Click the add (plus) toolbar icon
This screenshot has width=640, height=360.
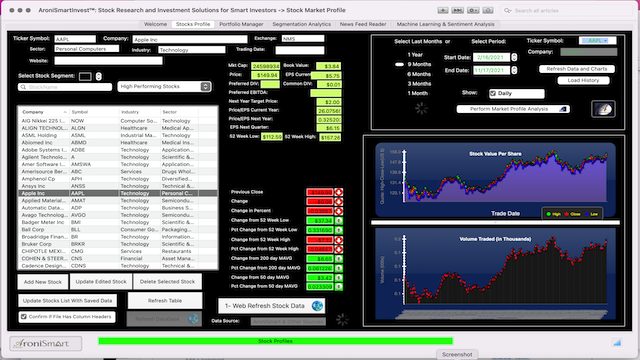coord(443,10)
